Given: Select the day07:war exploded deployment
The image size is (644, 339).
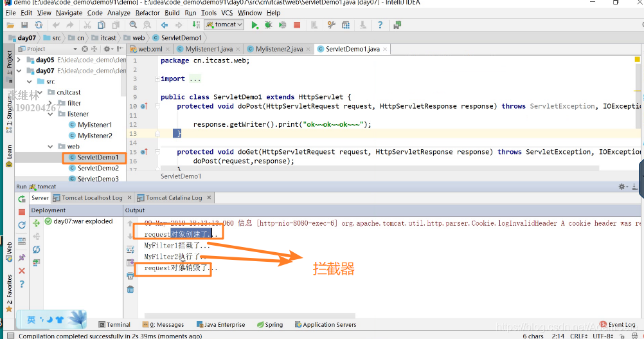Looking at the screenshot, I should coord(78,221).
